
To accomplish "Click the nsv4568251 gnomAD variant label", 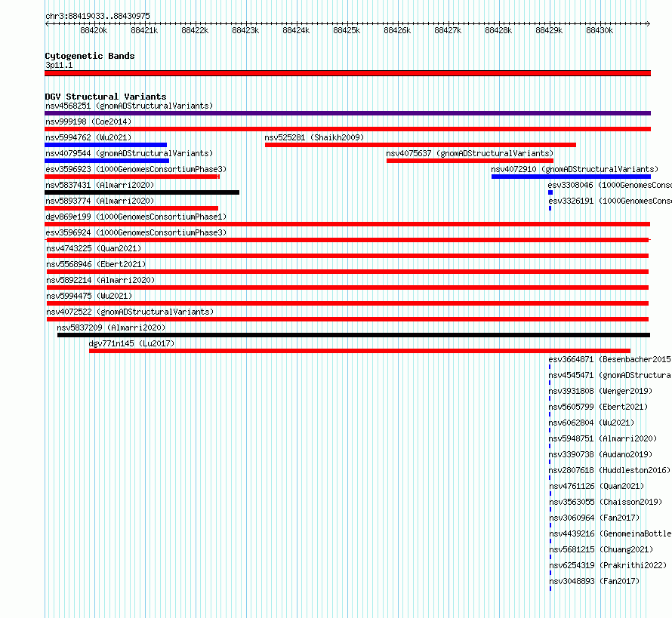I will (x=129, y=106).
